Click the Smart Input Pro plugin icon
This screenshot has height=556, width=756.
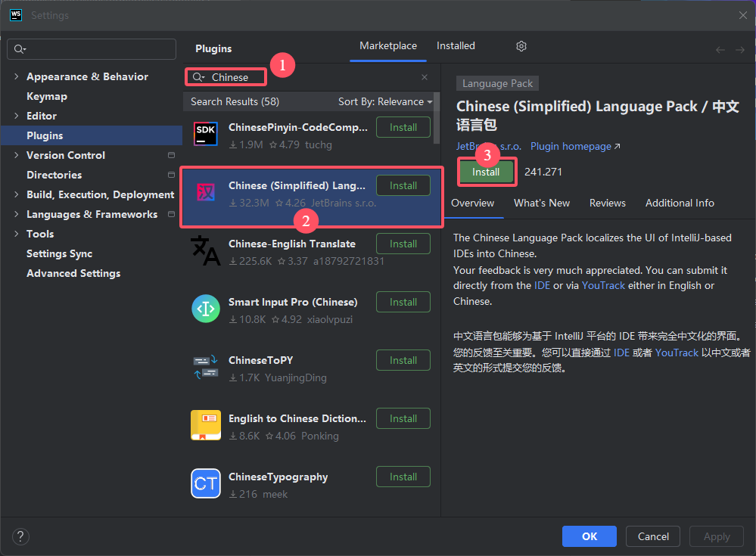(206, 309)
